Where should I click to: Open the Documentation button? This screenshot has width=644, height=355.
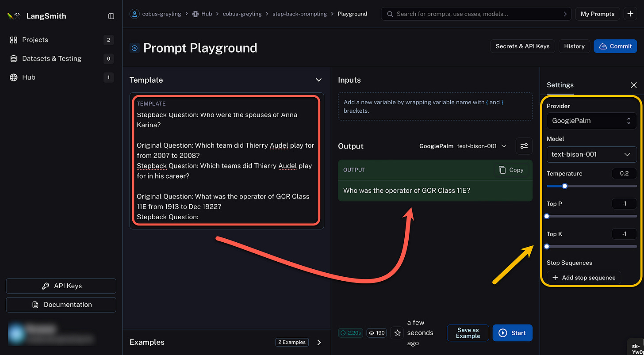click(61, 305)
